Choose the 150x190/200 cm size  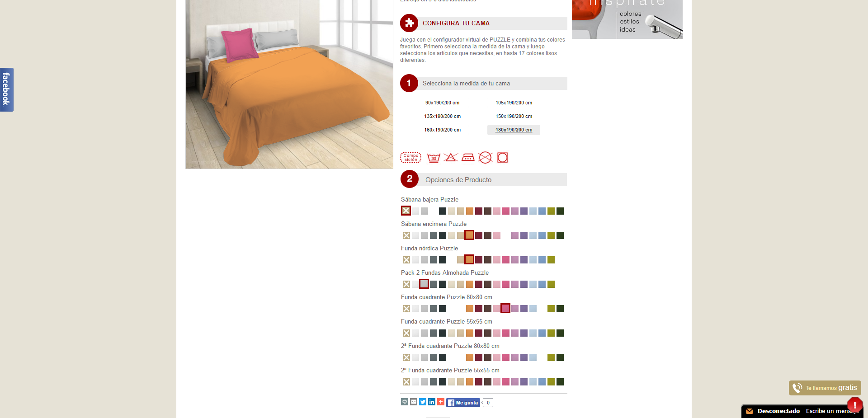(514, 116)
